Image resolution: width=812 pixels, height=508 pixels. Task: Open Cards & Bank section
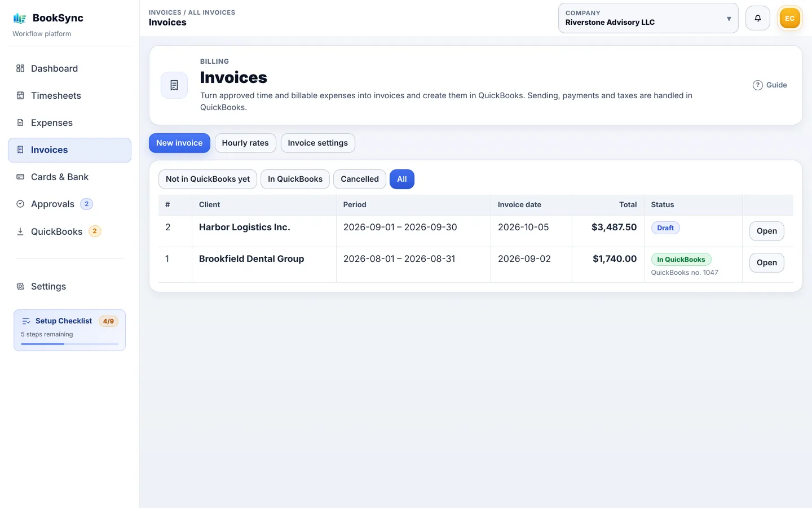coord(69,177)
